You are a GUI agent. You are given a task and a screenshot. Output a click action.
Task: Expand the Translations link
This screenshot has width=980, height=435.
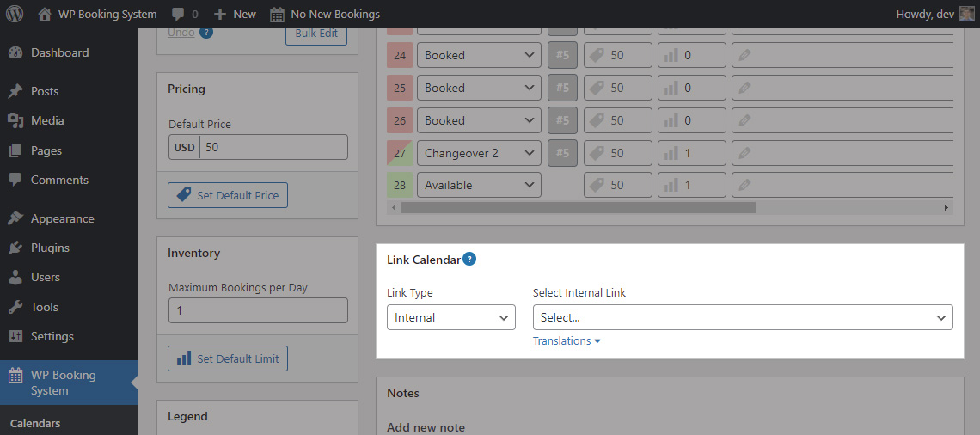[x=567, y=341]
